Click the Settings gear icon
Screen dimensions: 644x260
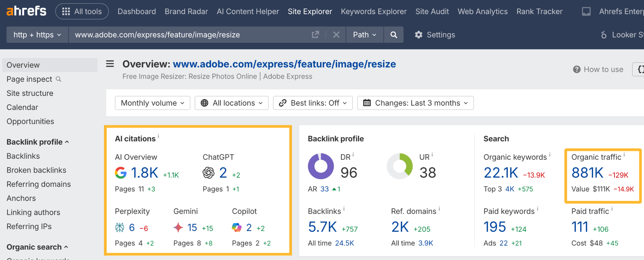coord(419,35)
